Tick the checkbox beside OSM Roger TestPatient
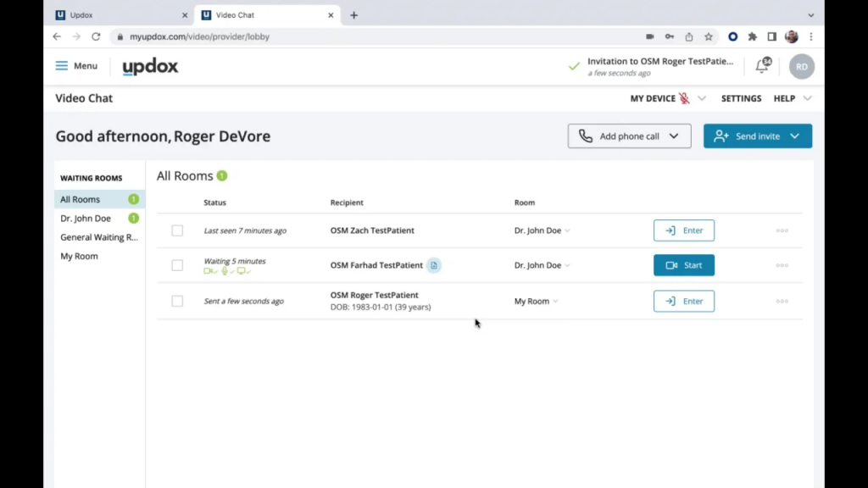This screenshot has height=488, width=868. click(x=177, y=301)
